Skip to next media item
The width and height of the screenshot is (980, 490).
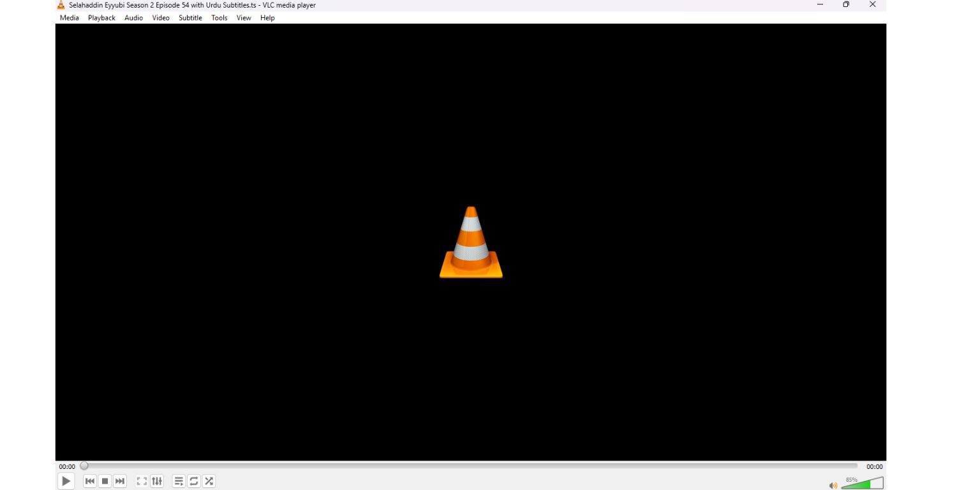click(120, 481)
